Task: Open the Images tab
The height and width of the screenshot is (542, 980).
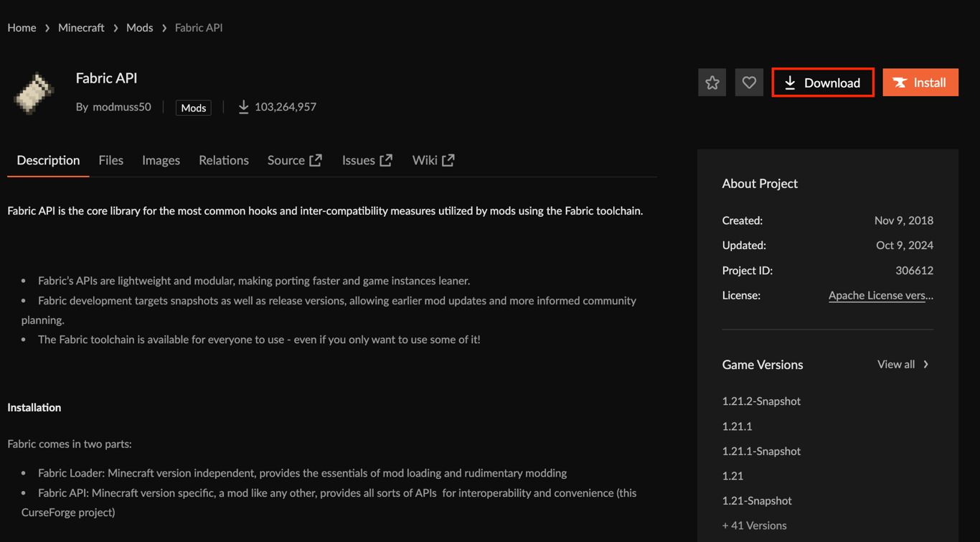Action: [161, 160]
